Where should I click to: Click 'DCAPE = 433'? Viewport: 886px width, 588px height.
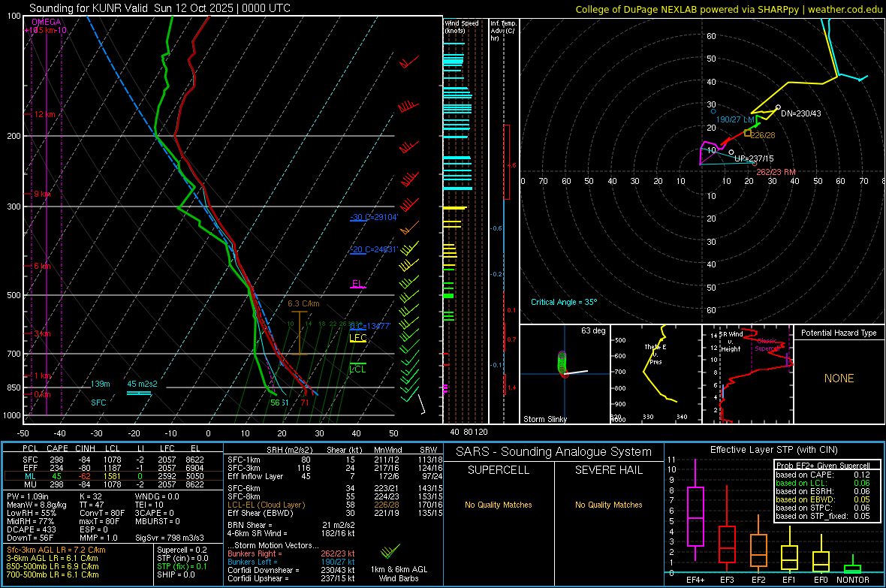pyautogui.click(x=31, y=529)
